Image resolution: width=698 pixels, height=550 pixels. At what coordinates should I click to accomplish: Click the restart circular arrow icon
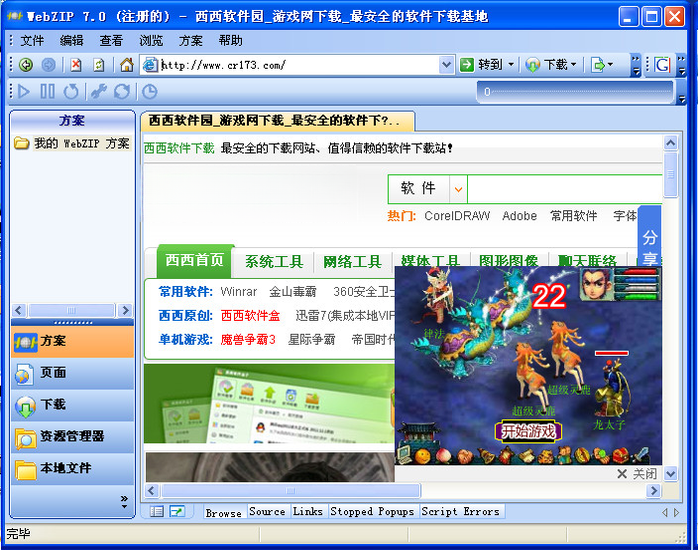tap(71, 92)
